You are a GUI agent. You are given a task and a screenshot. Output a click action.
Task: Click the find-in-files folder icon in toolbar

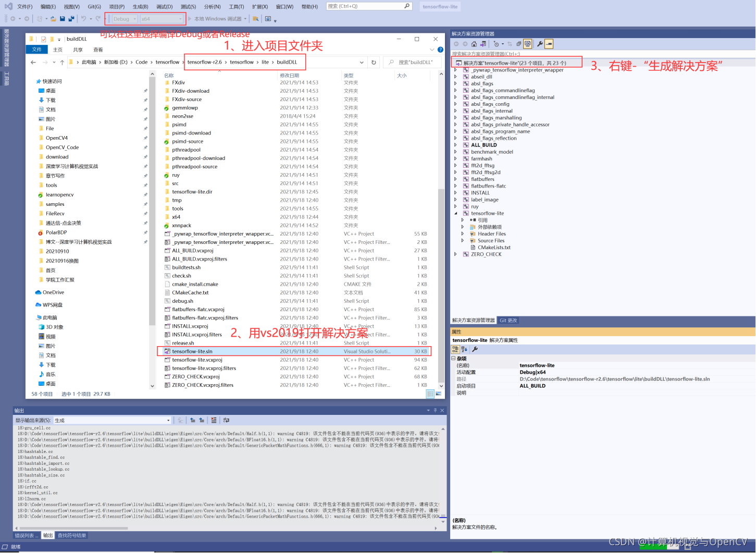[x=255, y=19]
